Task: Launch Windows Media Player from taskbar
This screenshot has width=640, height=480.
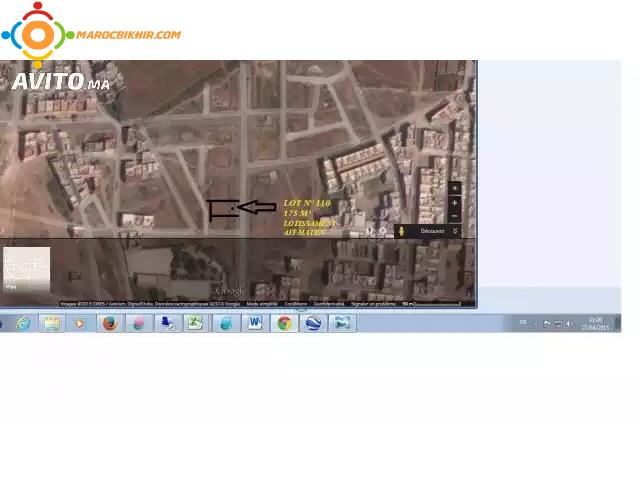Action: tap(80, 324)
